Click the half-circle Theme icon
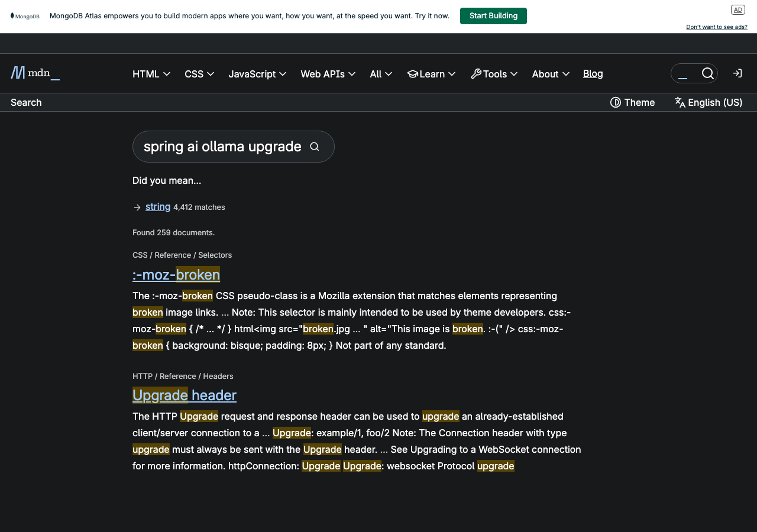Viewport: 757px width, 532px height. (x=615, y=102)
